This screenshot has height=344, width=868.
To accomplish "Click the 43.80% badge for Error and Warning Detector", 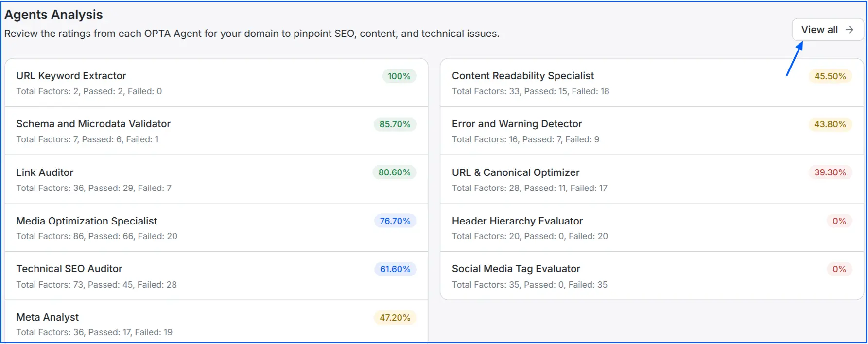I will pos(830,124).
